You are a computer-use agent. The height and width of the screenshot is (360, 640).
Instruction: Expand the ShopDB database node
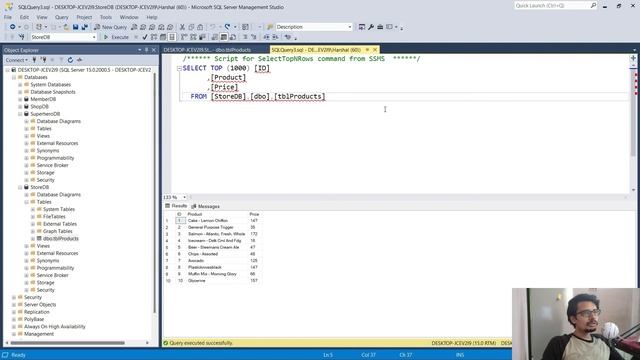pos(20,107)
